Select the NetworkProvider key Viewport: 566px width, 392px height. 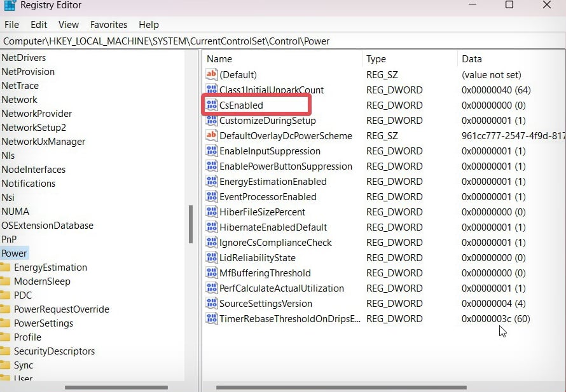coord(36,114)
